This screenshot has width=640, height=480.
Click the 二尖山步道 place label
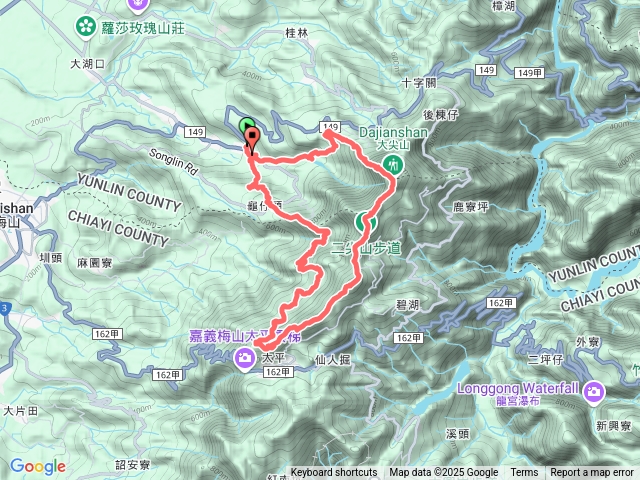[366, 248]
